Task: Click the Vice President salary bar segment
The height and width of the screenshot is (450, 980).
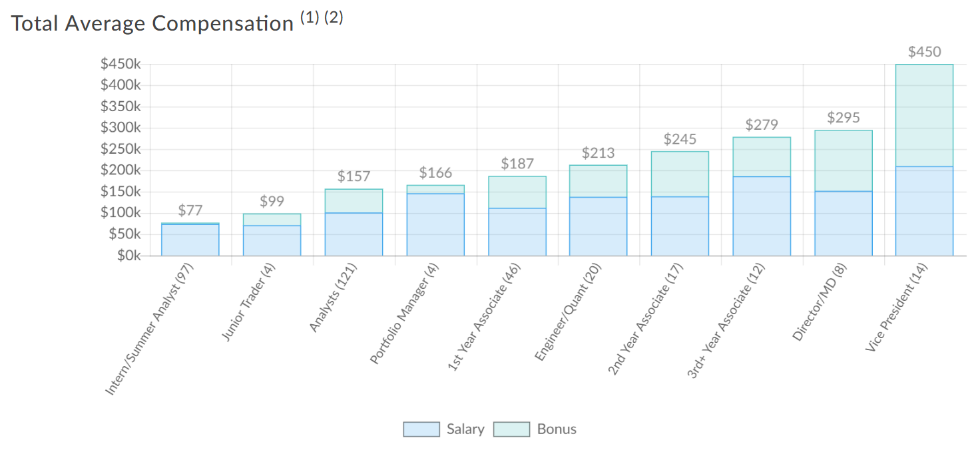Action: click(x=924, y=211)
